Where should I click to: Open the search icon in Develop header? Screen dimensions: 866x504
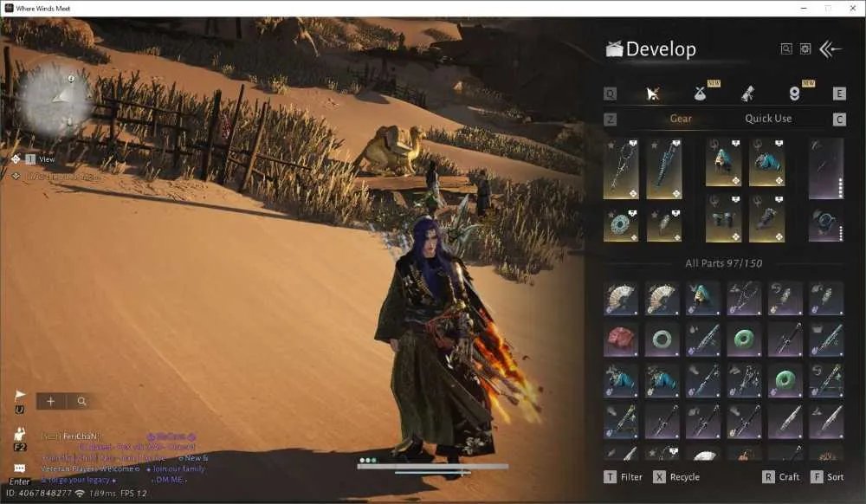tap(786, 49)
